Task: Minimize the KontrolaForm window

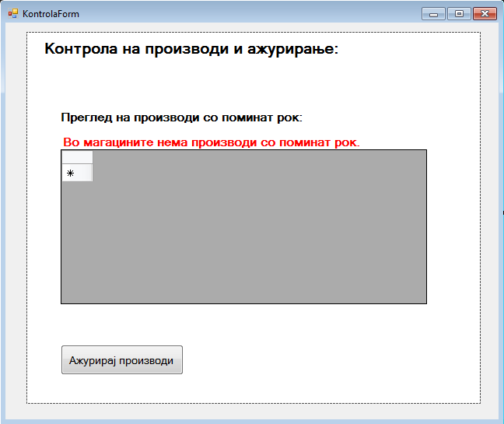Action: coord(433,13)
